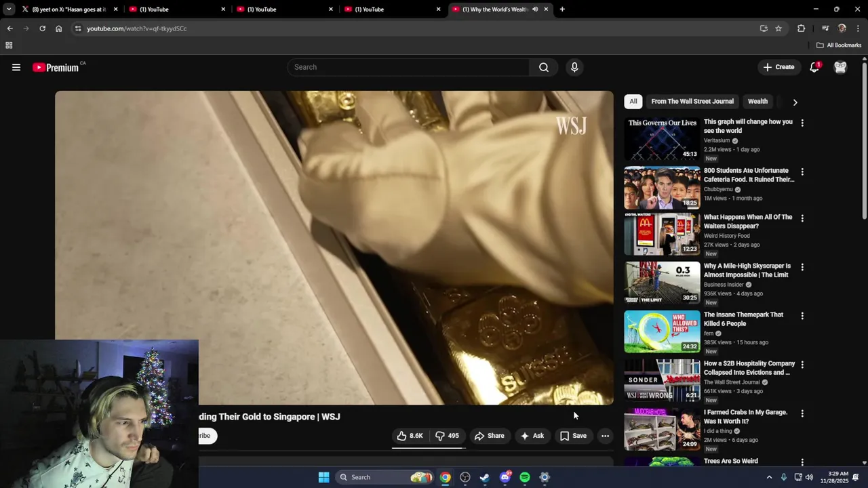
Task: Go back in browser history
Action: [9, 28]
